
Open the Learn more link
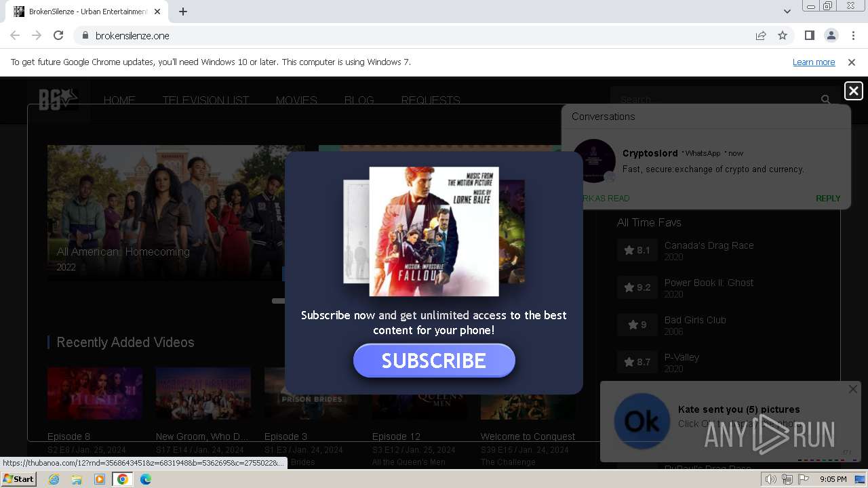(x=814, y=62)
